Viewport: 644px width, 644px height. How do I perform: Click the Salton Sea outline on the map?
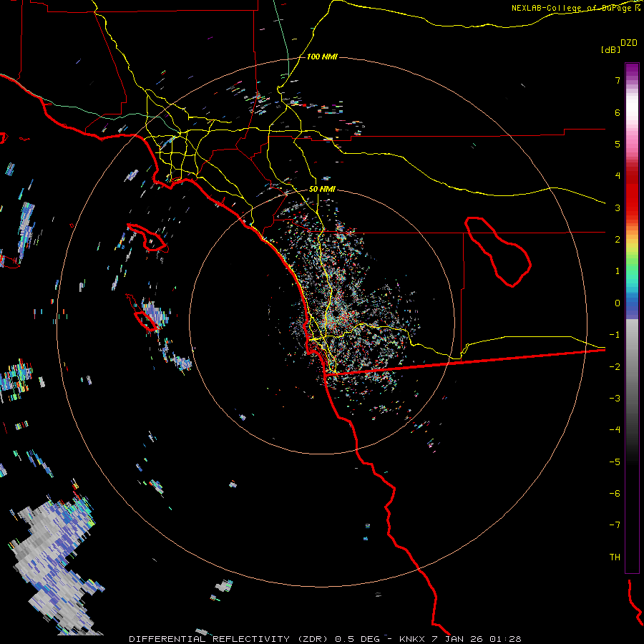pos(498,251)
